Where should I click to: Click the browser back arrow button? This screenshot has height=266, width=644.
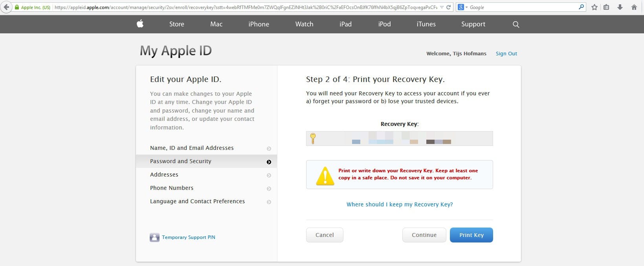click(6, 7)
